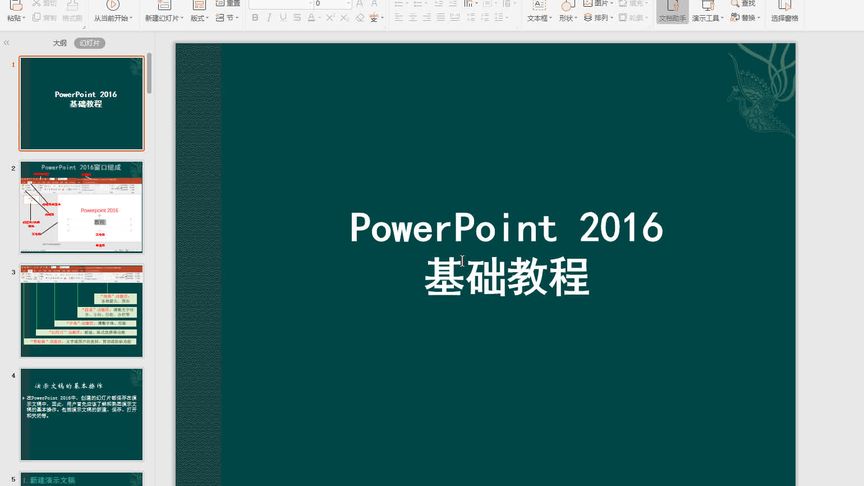The width and height of the screenshot is (864, 486).
Task: Click the 格式刷 Format Painter button
Action: tap(72, 11)
